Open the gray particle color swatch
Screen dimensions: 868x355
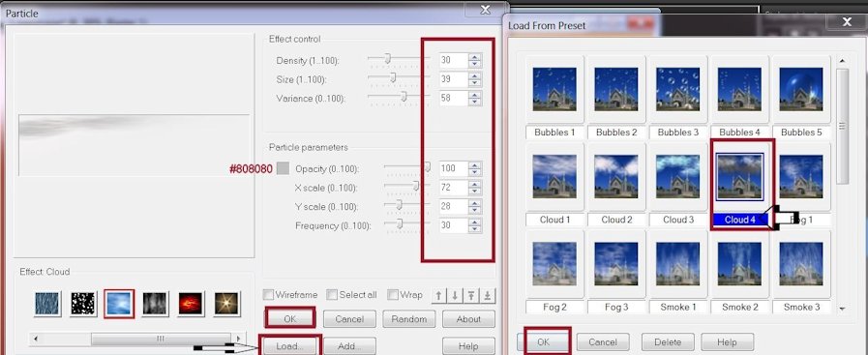point(283,168)
